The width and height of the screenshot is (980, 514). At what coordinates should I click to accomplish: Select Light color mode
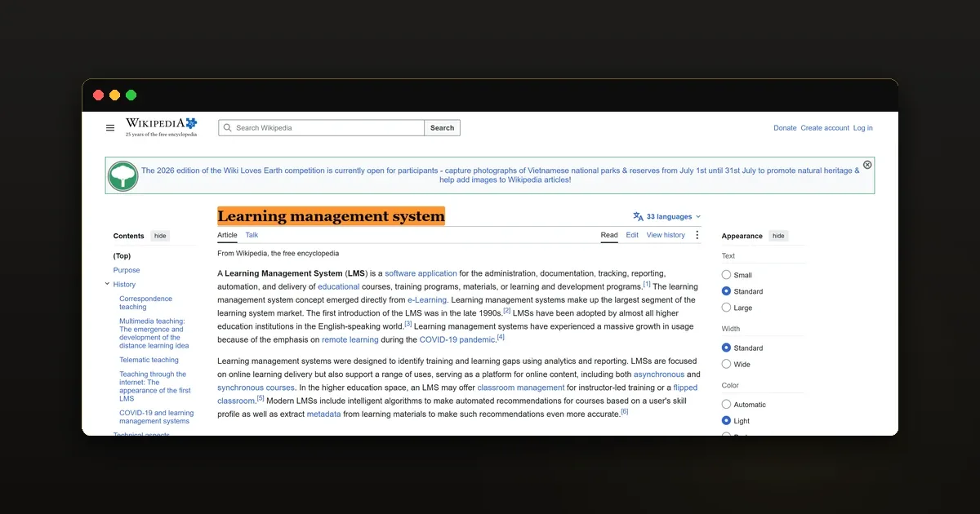point(726,421)
